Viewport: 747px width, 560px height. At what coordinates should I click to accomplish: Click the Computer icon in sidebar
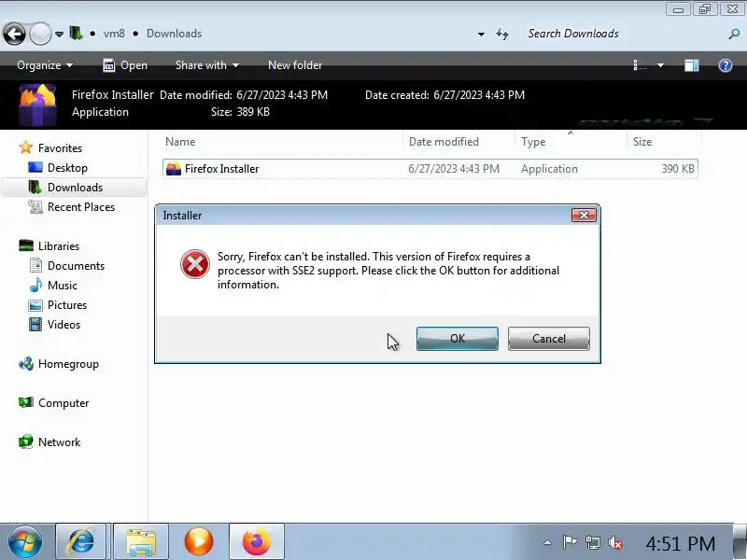pos(26,403)
